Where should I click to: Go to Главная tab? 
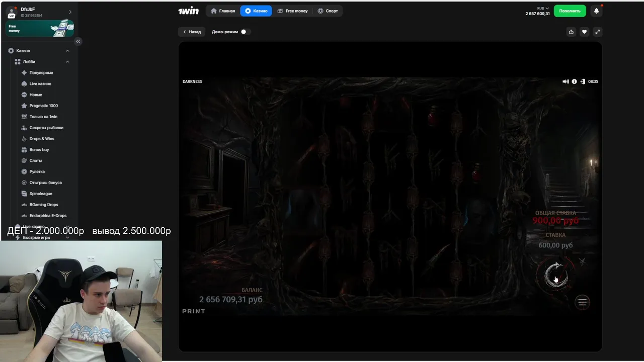coord(223,11)
